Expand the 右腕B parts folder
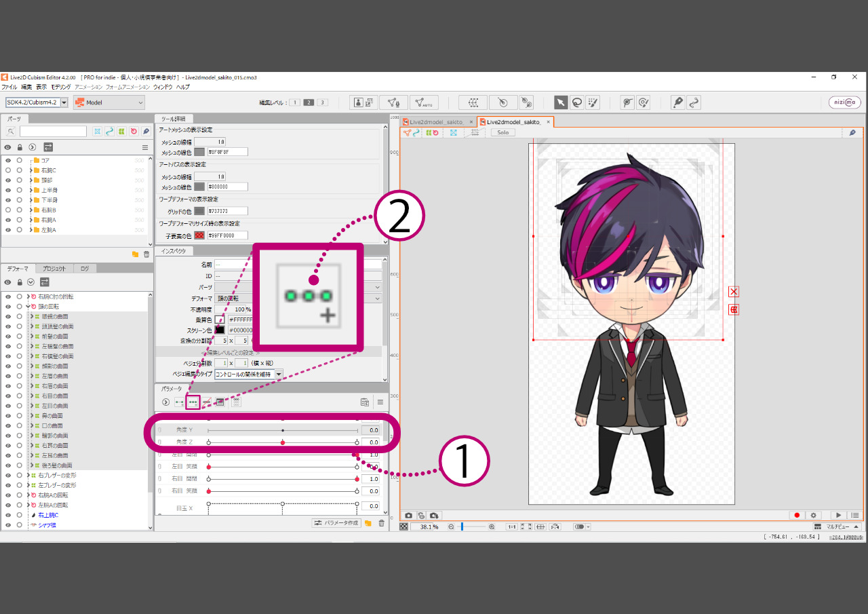Screen dimensions: 868x614 [x=31, y=210]
